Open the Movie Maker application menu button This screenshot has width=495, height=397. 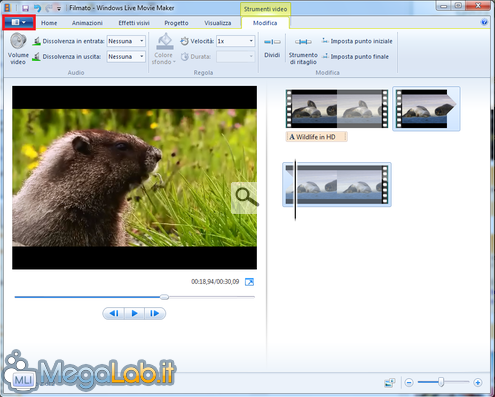click(19, 22)
